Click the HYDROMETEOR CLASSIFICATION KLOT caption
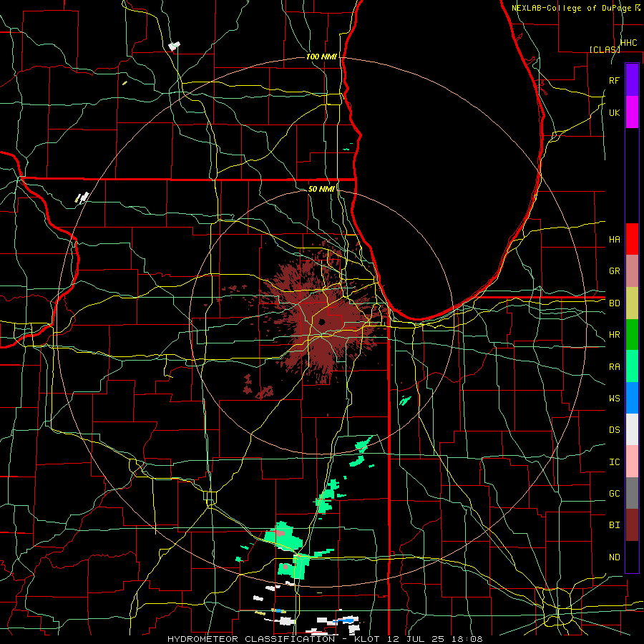644x644 pixels. click(325, 639)
